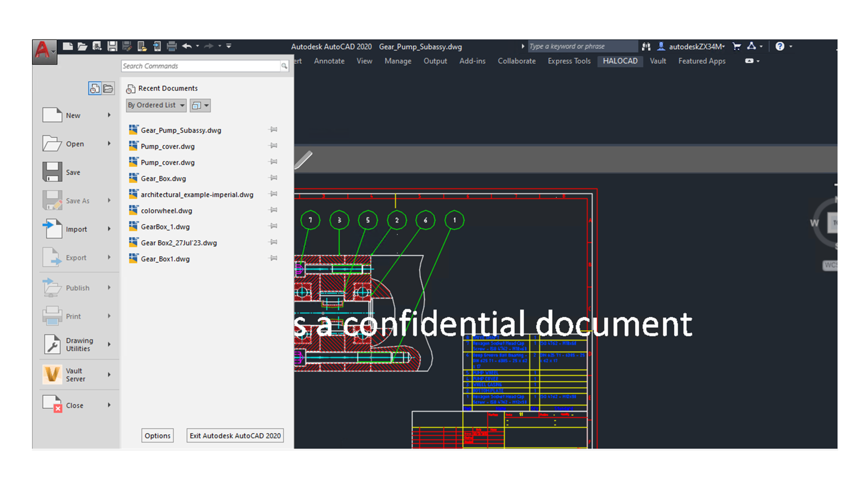The width and height of the screenshot is (868, 488).
Task: Click the Help question mark icon
Action: pyautogui.click(x=780, y=47)
